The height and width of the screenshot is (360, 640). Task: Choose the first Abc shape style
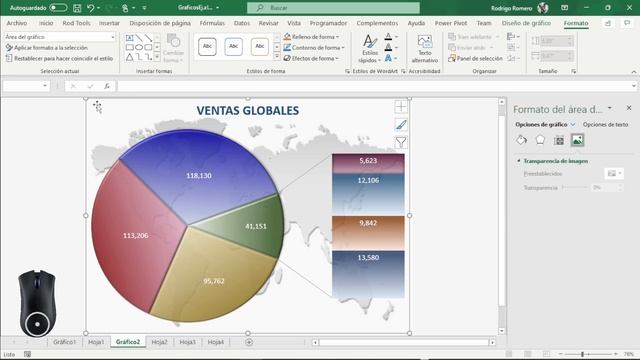(207, 47)
